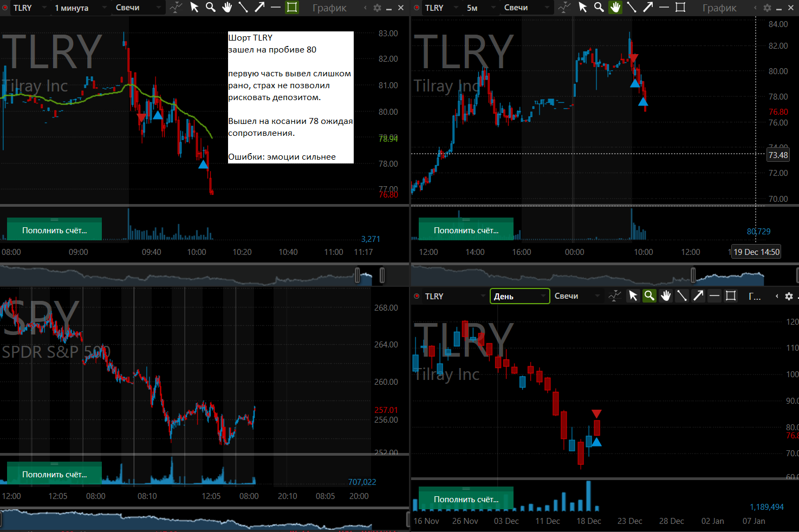Pick the horizontal line tool in the 5m chart
799x532 pixels.
tap(664, 8)
